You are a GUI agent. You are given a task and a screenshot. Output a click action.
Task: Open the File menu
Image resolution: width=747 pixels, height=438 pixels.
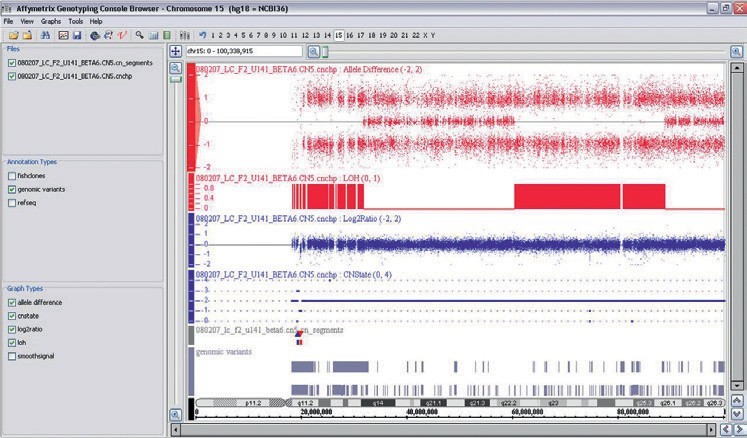coord(8,21)
